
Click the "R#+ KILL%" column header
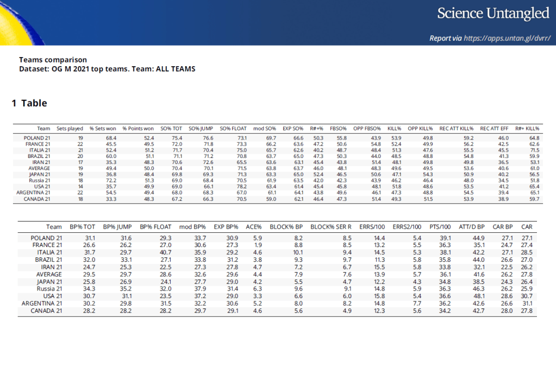pos(527,129)
